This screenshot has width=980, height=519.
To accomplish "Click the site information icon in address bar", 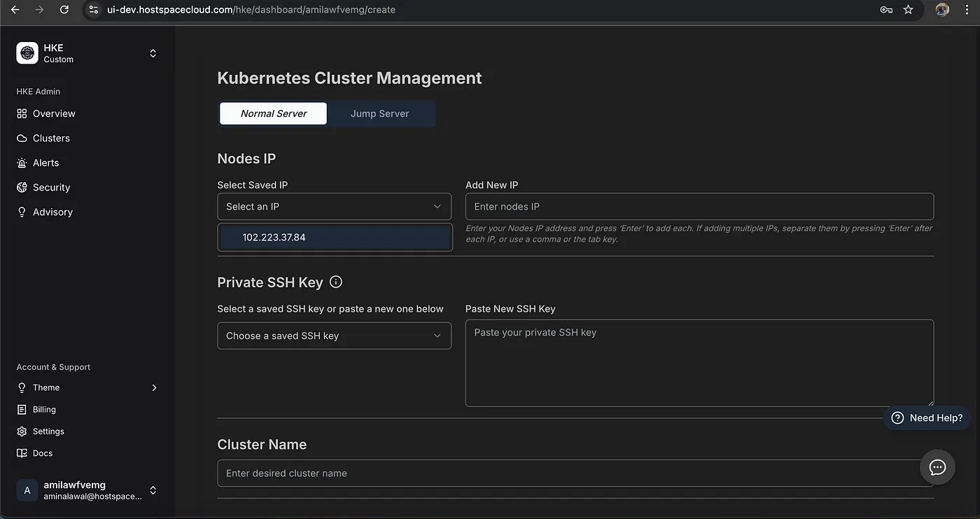I will [93, 10].
